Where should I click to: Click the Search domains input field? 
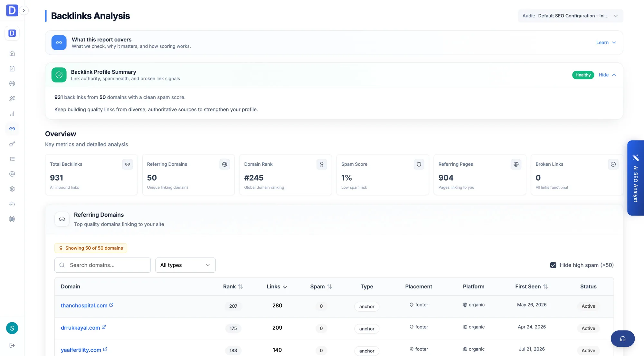tap(103, 265)
